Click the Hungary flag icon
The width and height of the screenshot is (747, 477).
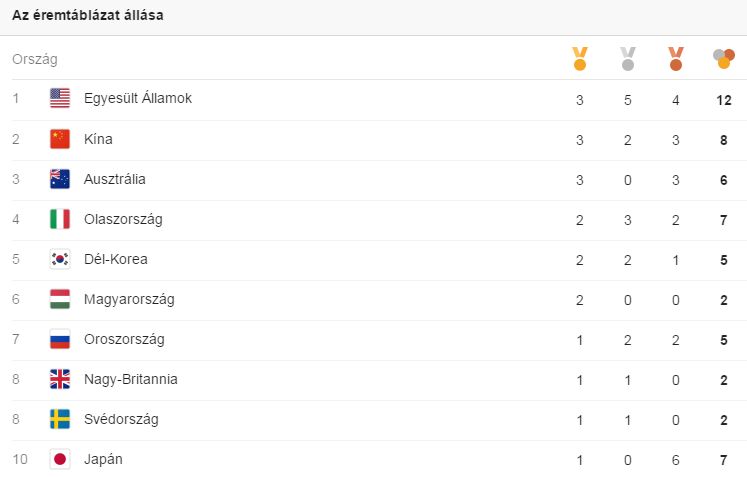[60, 299]
